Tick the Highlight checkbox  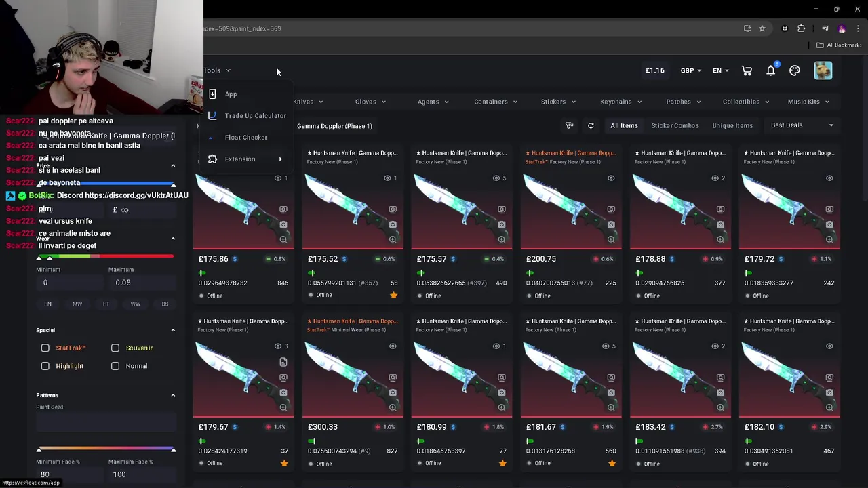pyautogui.click(x=45, y=366)
